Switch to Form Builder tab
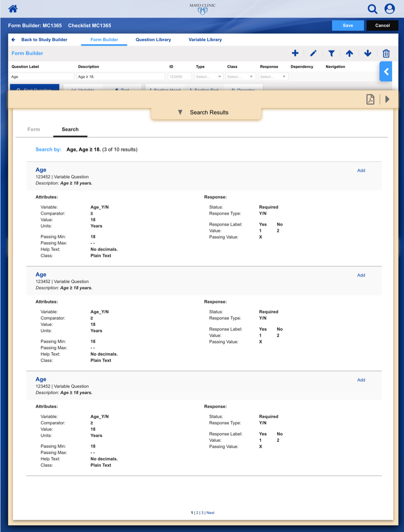The image size is (404, 532). pos(104,40)
